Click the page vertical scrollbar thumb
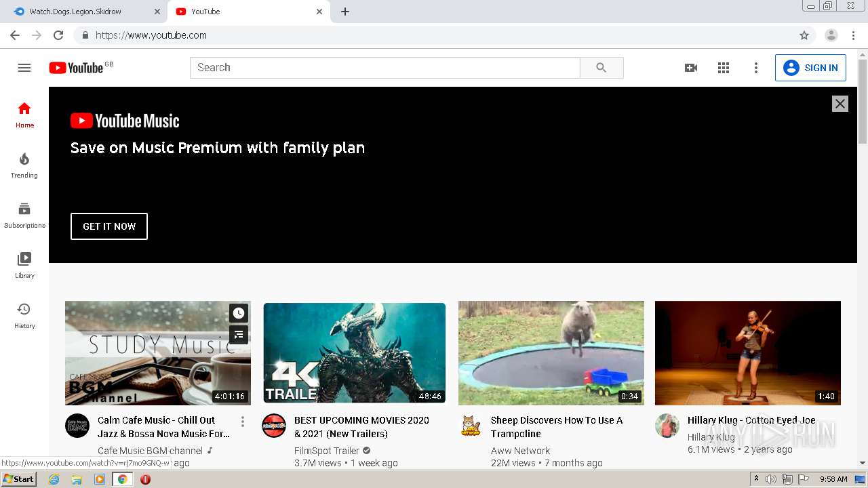The image size is (868, 488). [863, 101]
